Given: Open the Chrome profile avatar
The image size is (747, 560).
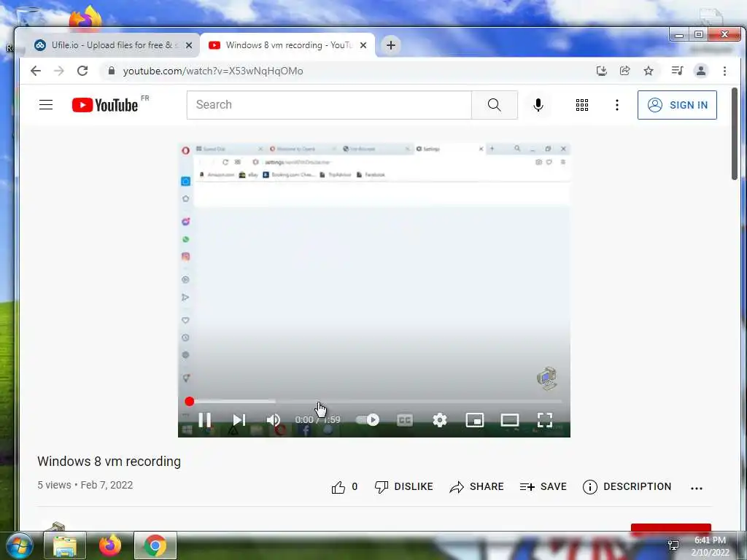Looking at the screenshot, I should pyautogui.click(x=701, y=71).
